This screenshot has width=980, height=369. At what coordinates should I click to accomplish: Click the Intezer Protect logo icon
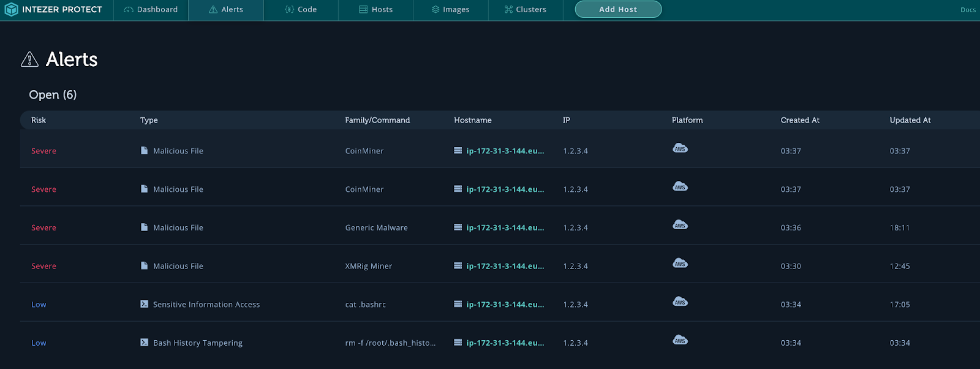pyautogui.click(x=11, y=10)
